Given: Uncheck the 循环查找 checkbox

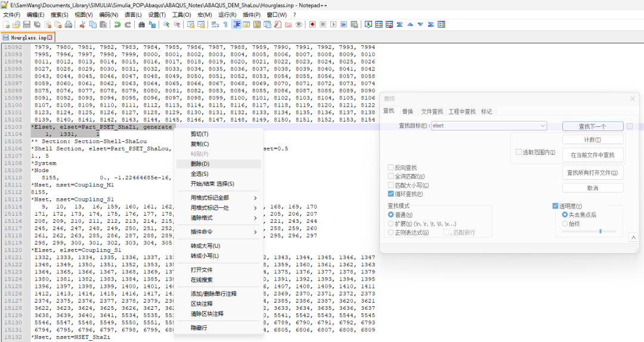Looking at the screenshot, I should coord(391,194).
